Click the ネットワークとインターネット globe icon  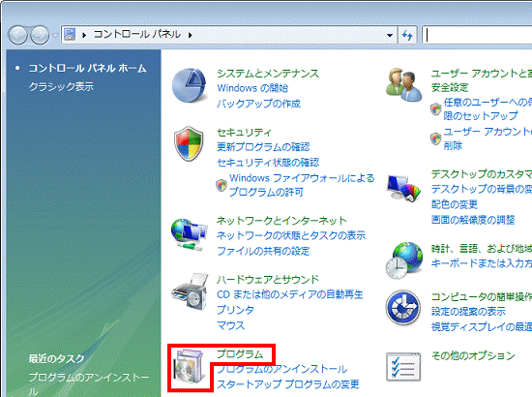point(189,234)
